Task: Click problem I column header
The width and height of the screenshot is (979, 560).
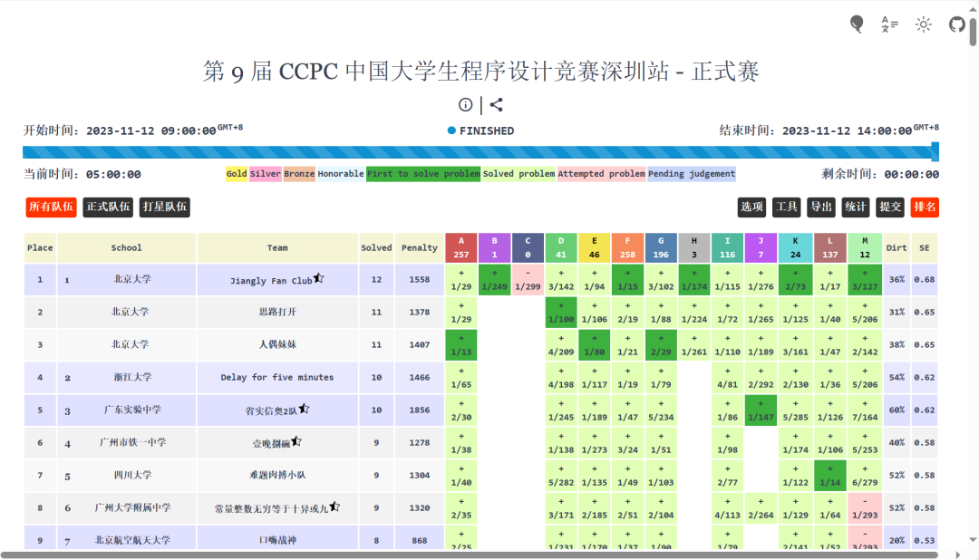Action: tap(727, 248)
